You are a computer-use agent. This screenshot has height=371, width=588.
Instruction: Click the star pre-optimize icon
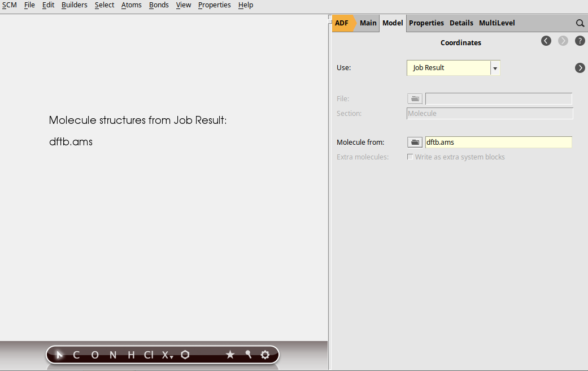[230, 355]
